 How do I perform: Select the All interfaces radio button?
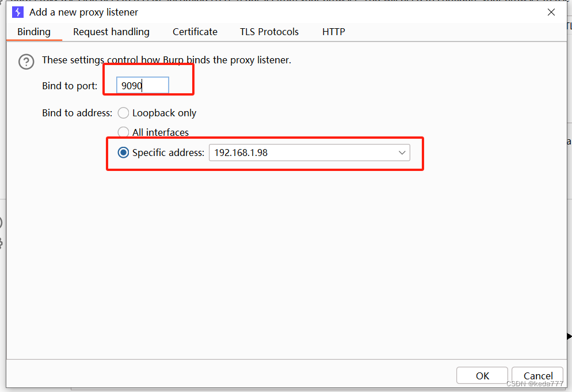(x=123, y=132)
